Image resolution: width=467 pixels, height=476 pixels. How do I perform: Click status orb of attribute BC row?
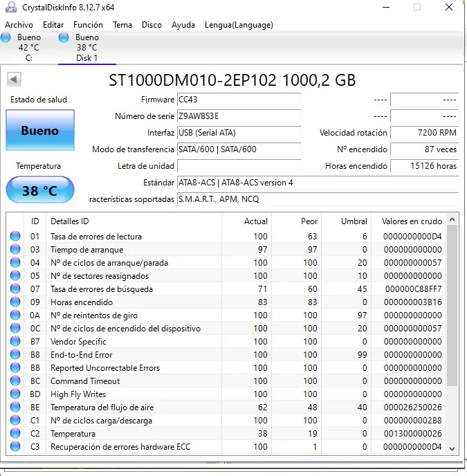click(x=15, y=381)
